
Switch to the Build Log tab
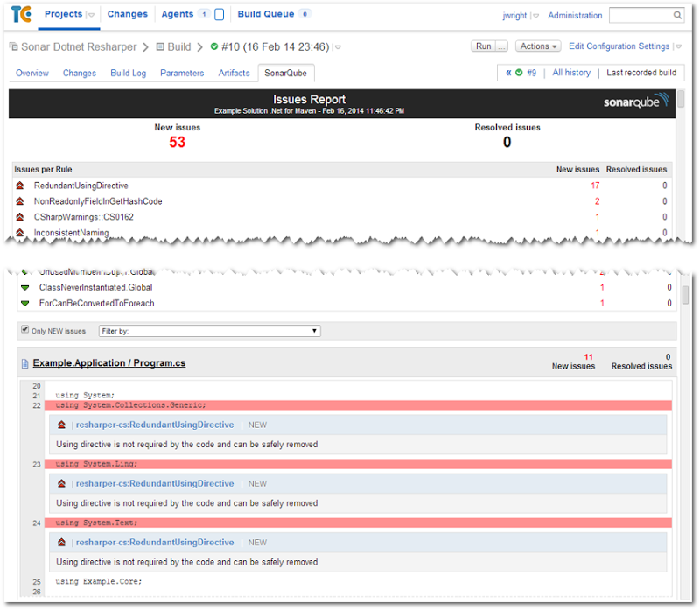click(x=128, y=73)
